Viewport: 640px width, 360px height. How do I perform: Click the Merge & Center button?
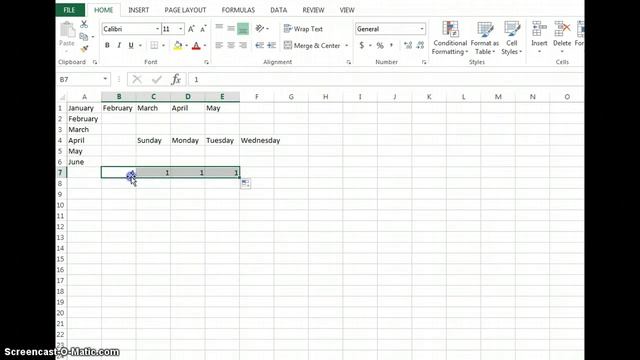313,45
